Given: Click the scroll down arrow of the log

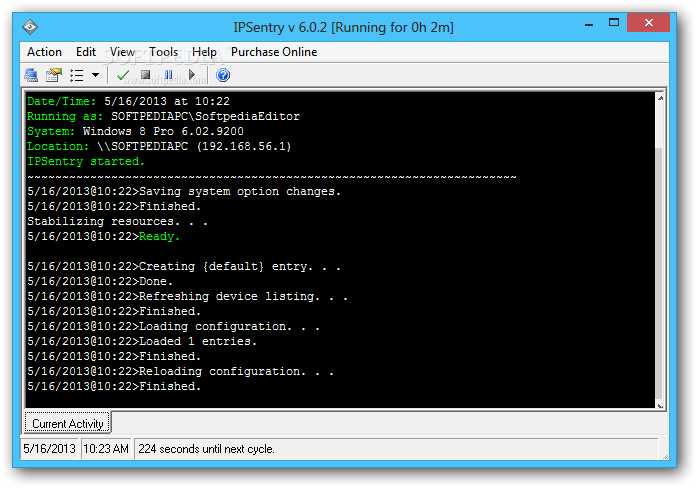Looking at the screenshot, I should (x=660, y=405).
